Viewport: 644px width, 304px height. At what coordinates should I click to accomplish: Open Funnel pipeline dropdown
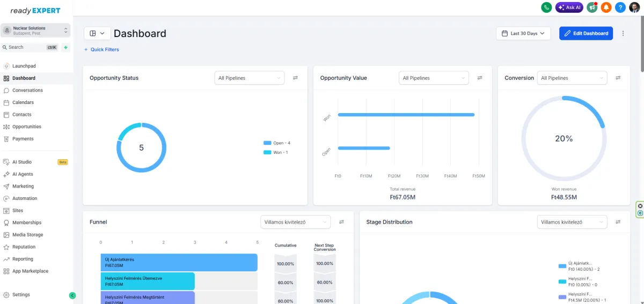point(295,222)
